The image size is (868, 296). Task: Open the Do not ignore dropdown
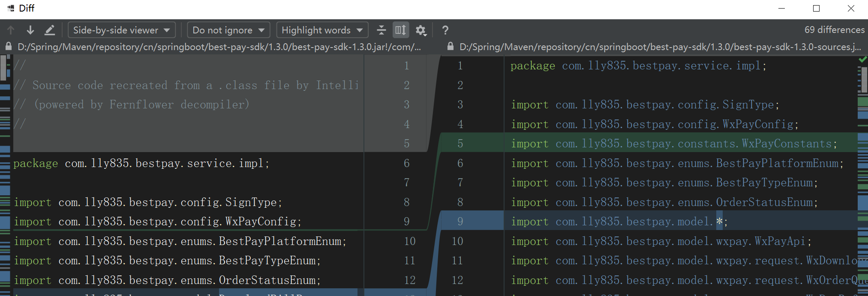228,30
